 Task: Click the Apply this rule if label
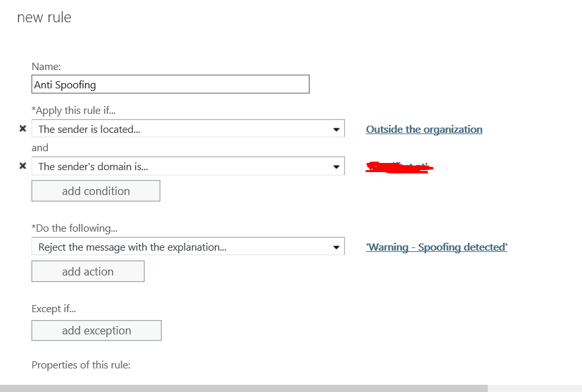74,110
